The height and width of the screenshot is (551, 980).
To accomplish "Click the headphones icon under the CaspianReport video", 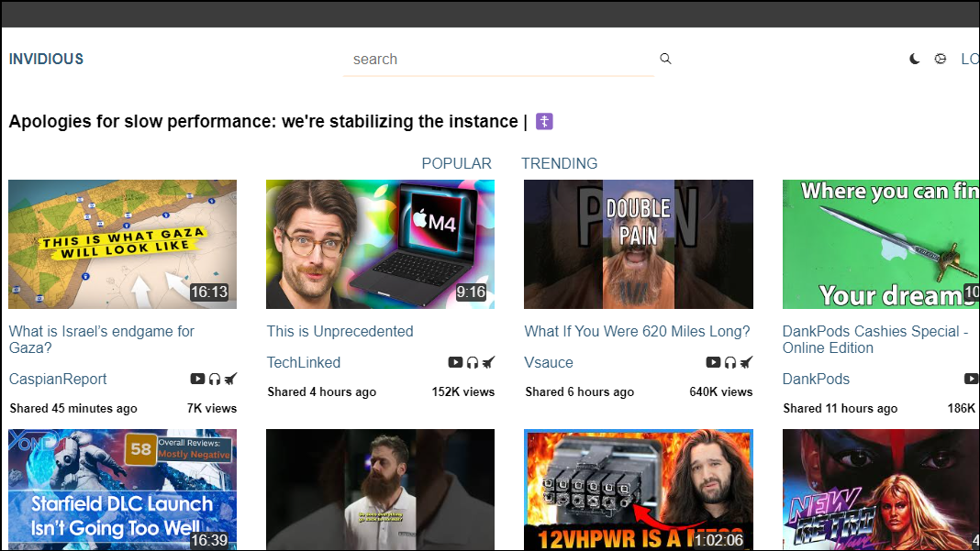I will pos(214,379).
